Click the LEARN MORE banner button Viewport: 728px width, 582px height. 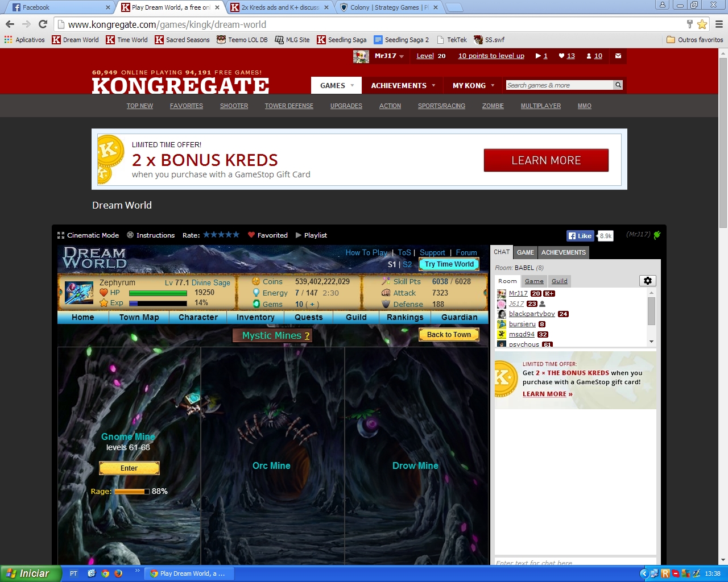(546, 160)
